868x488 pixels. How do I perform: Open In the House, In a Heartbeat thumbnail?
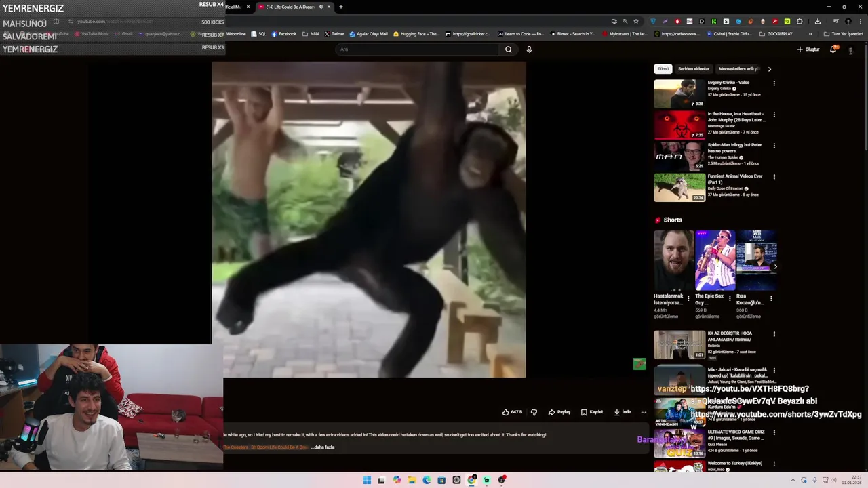click(x=679, y=125)
